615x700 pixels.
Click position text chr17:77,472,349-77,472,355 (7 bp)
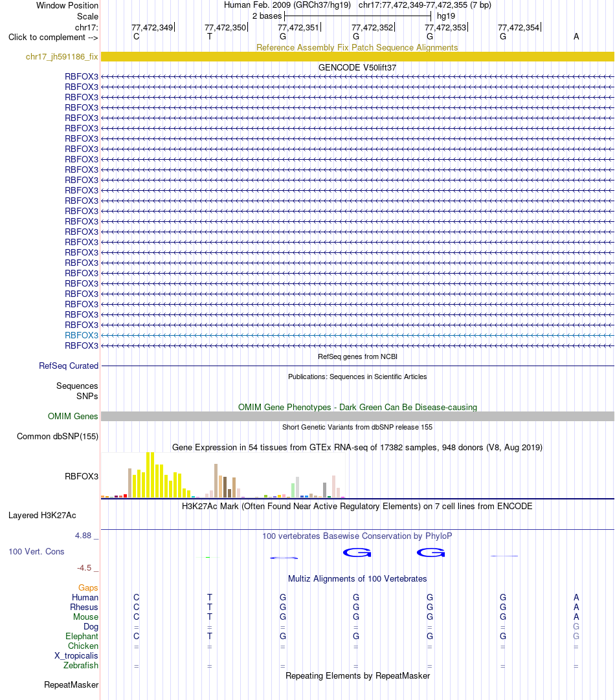point(425,5)
